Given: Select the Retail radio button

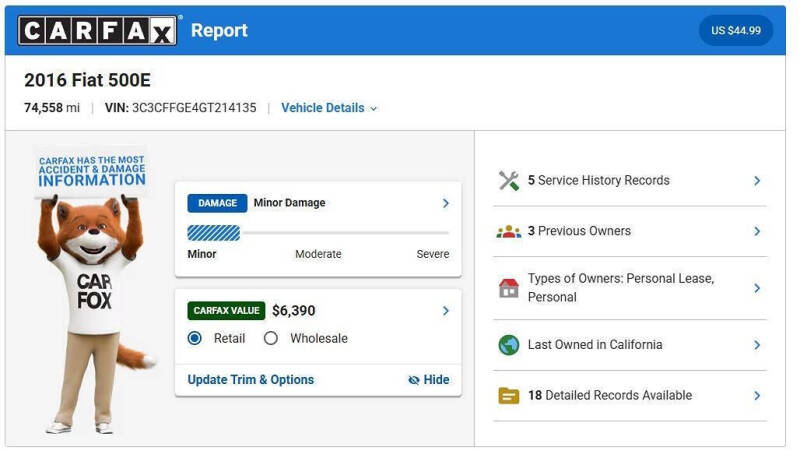Looking at the screenshot, I should coord(194,338).
